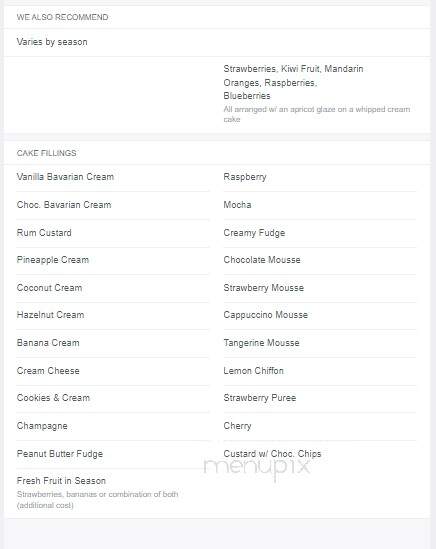Select Fresh Fruit in Season item
The image size is (436, 549).
tap(61, 481)
